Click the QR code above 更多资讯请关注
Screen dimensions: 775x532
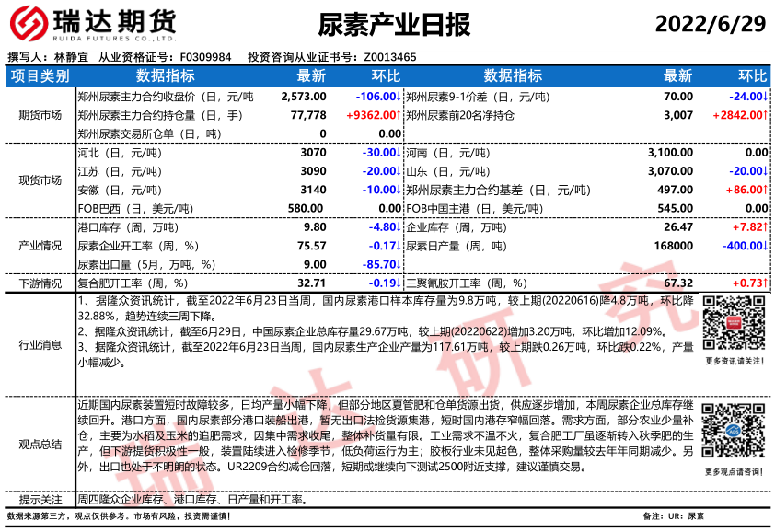click(733, 324)
